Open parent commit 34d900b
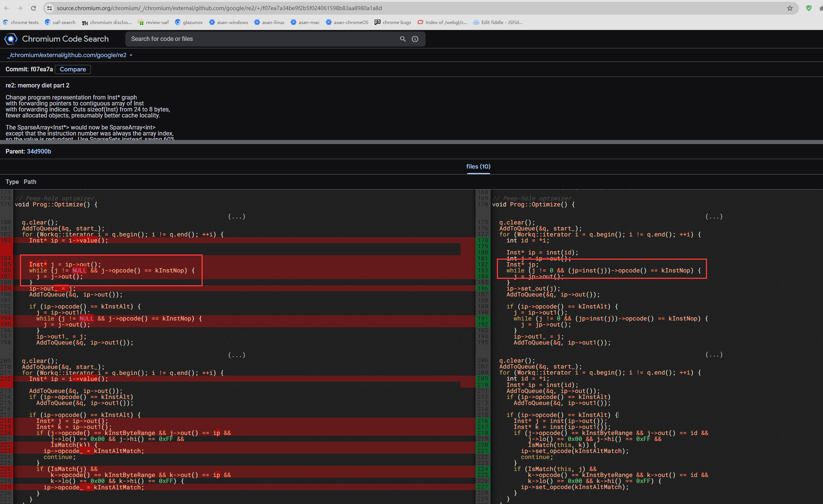Screen dimensions: 823x504 click(x=39, y=151)
